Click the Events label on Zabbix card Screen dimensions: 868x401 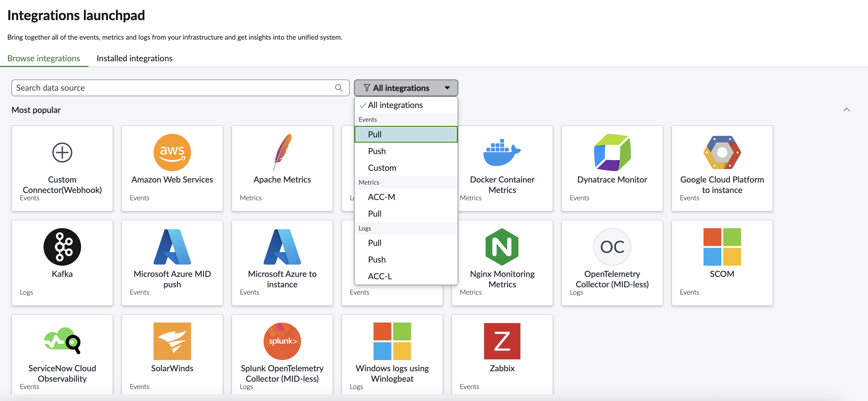469,386
